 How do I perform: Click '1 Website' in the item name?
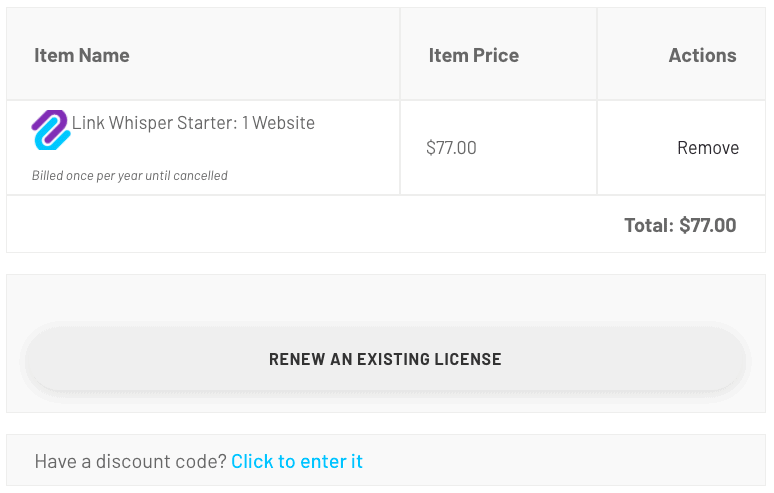[x=278, y=122]
